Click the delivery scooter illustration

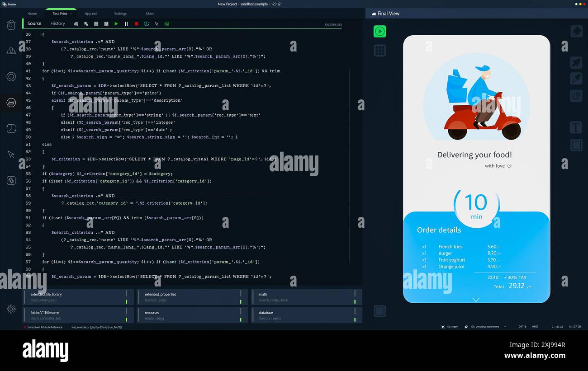pyautogui.click(x=476, y=96)
